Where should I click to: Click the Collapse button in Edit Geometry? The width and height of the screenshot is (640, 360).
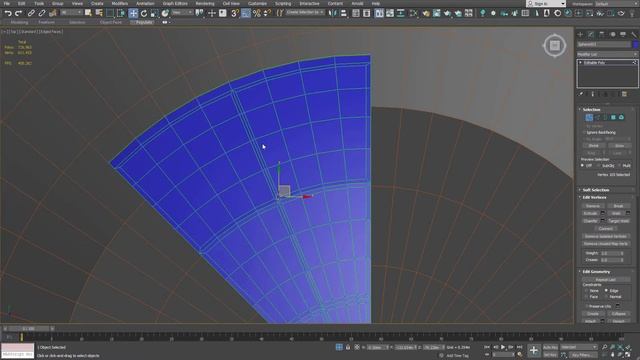[619, 314]
